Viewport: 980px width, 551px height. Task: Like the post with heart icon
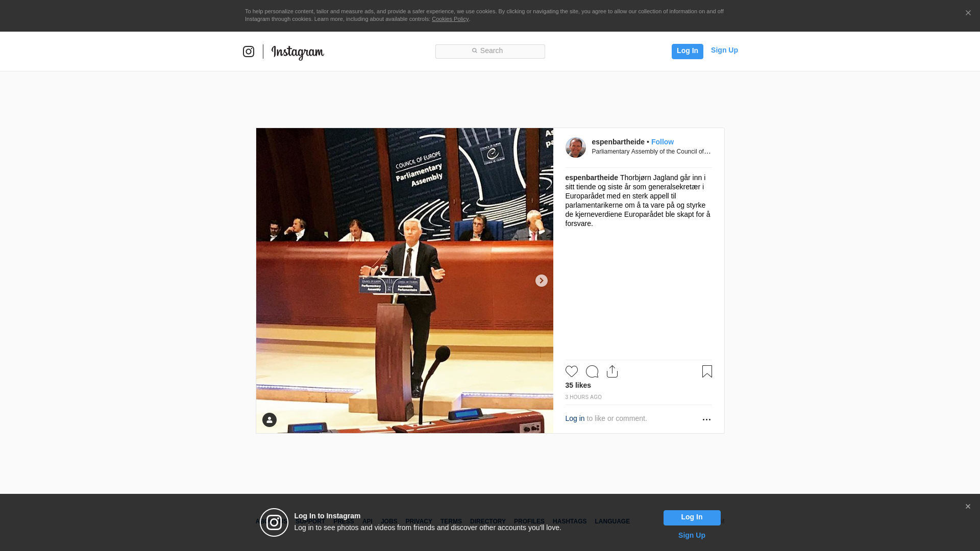click(x=571, y=371)
